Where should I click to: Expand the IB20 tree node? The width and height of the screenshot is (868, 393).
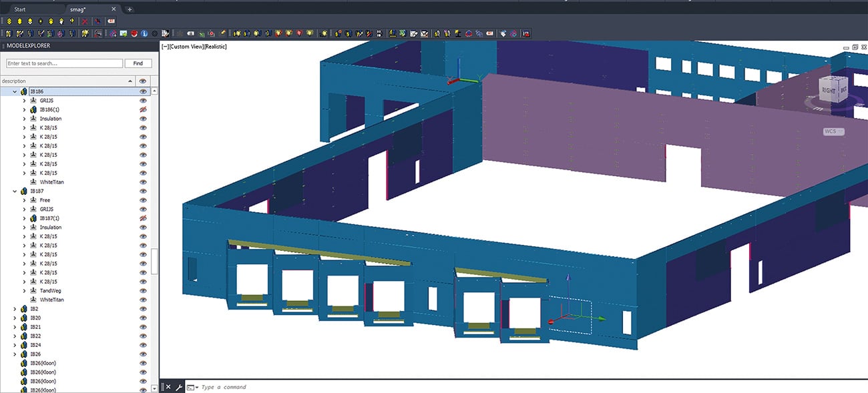[x=15, y=318]
